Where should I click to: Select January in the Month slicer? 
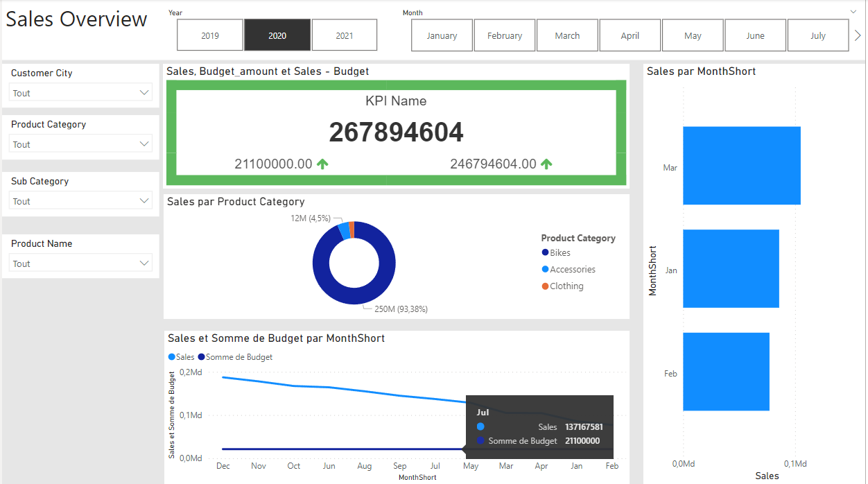click(442, 35)
